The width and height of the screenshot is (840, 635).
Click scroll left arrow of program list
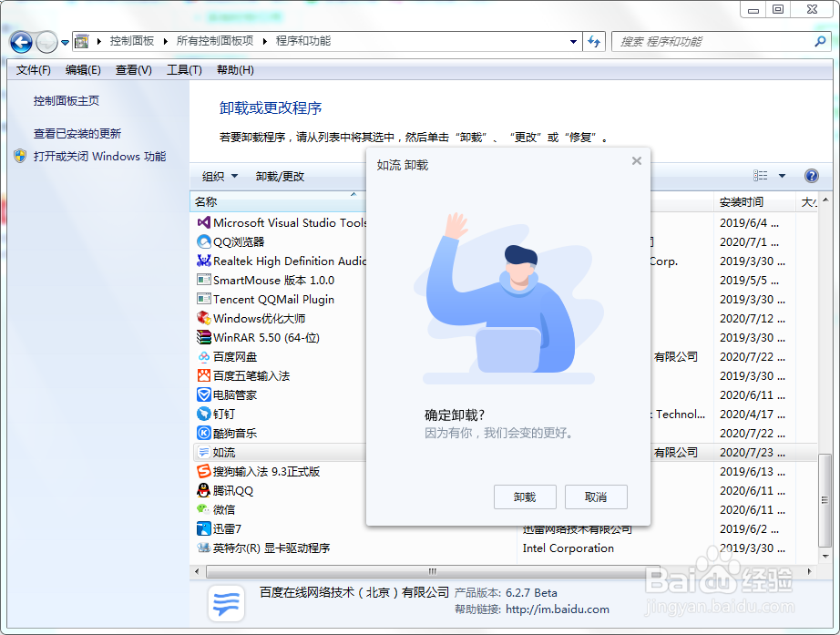[x=197, y=571]
